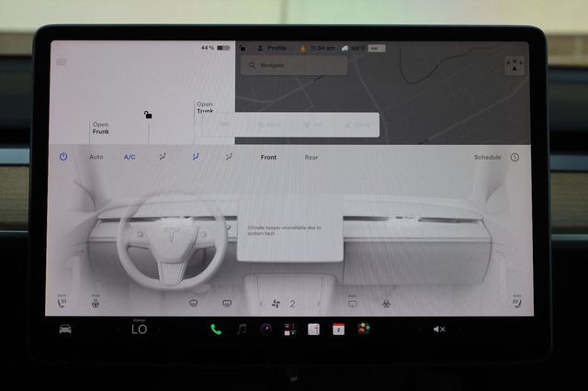Turn on the windshield defrost icon
588x391 pixels.
pos(193,304)
